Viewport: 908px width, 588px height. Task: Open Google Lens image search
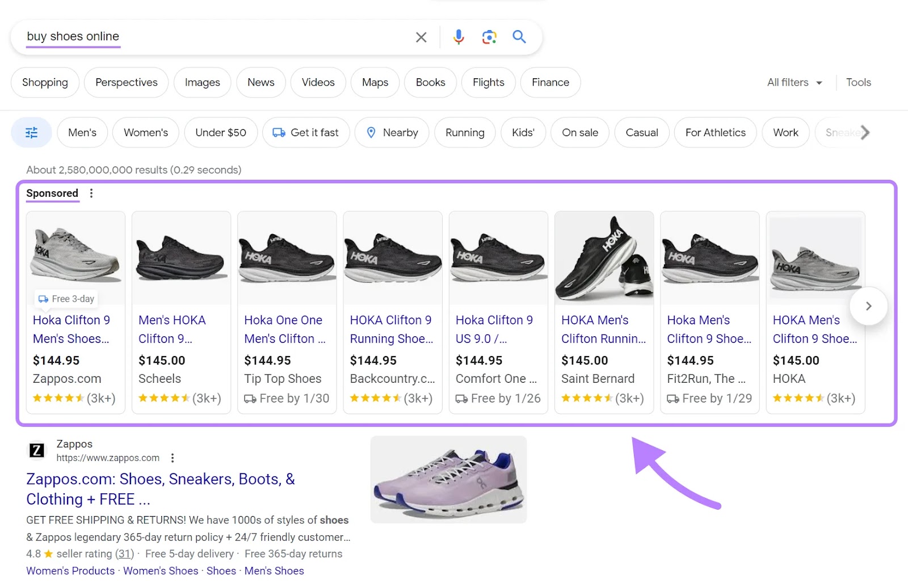tap(488, 37)
